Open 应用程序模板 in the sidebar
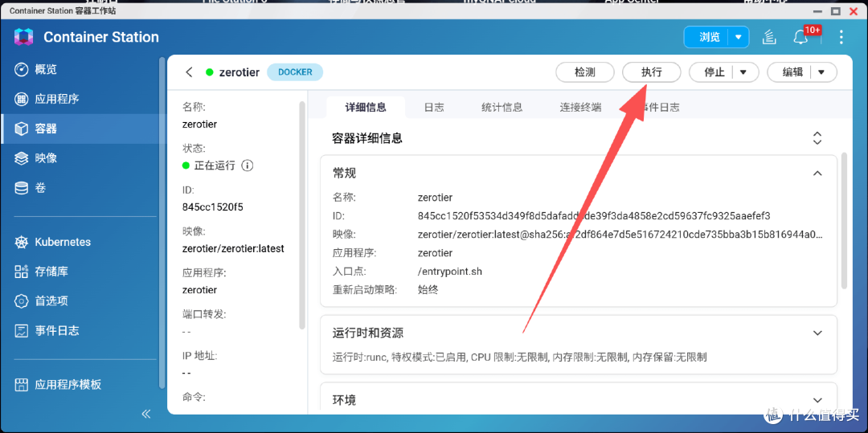Image resolution: width=868 pixels, height=433 pixels. [79, 385]
